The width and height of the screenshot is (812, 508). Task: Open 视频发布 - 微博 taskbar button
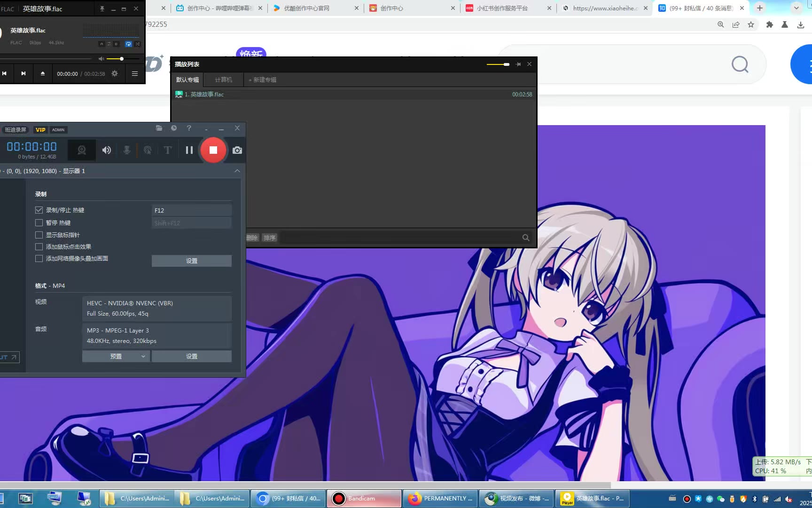point(516,498)
